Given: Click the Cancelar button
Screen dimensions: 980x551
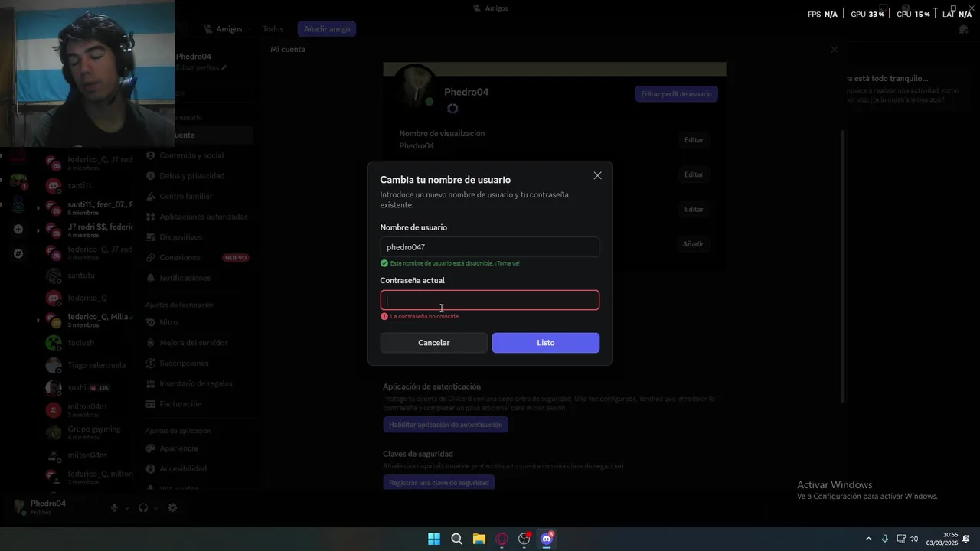Looking at the screenshot, I should point(433,343).
